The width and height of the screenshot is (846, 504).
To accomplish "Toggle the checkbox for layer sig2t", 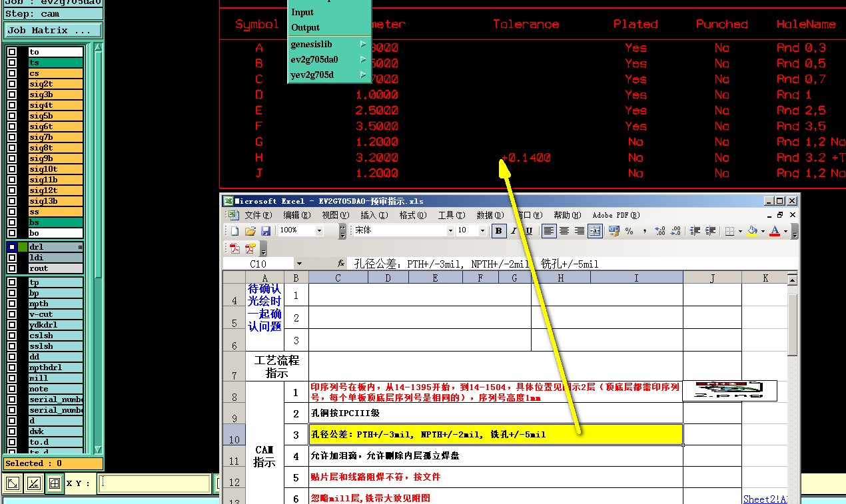I will pos(12,84).
